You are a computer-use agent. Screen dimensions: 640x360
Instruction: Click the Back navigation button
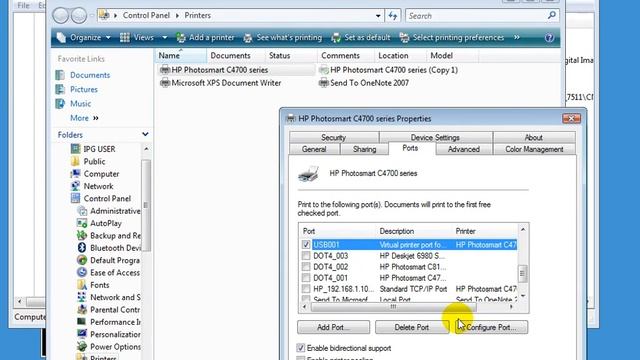coord(60,16)
